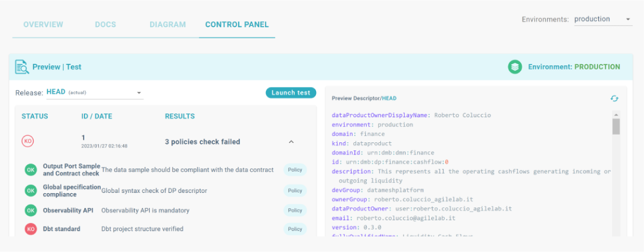
Task: Click 'Observability API' bold label
Action: 68,210
